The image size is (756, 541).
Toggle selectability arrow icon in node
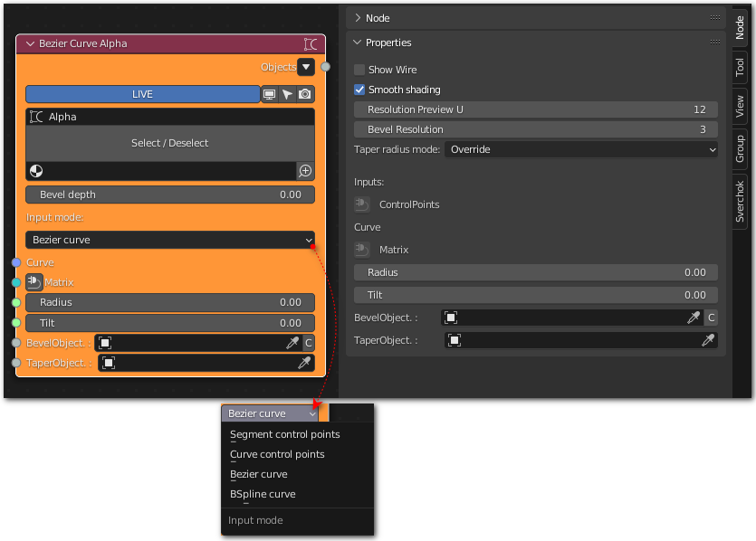click(x=287, y=94)
